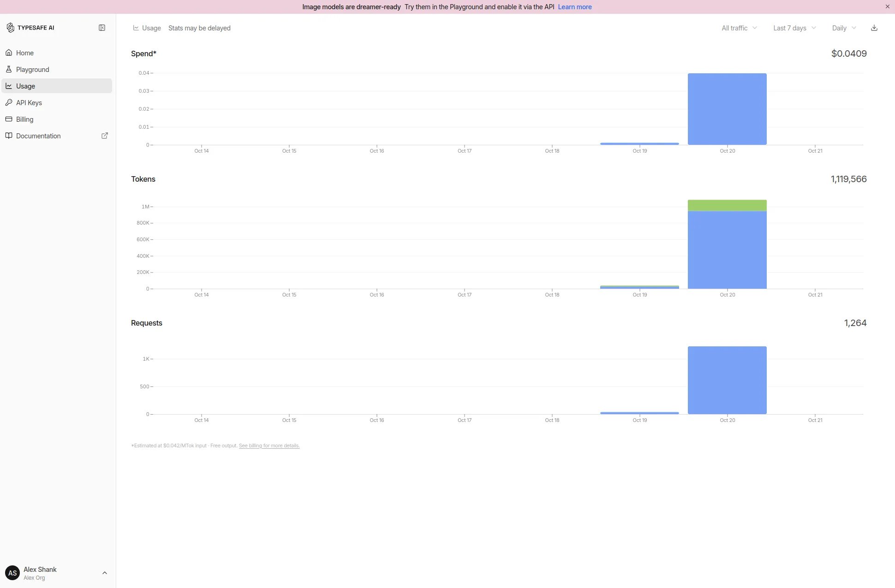
Task: Click the Typesafe AI logo icon
Action: tap(10, 28)
